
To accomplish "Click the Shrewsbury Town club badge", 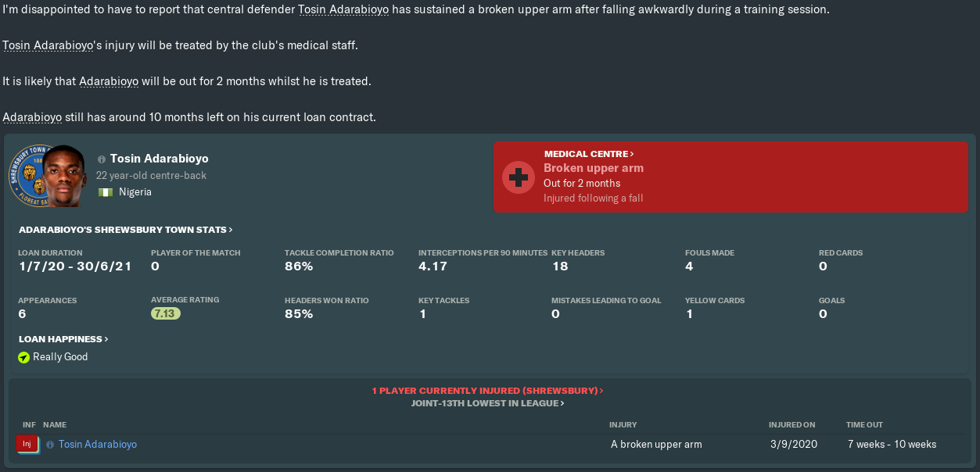I will pos(25,176).
